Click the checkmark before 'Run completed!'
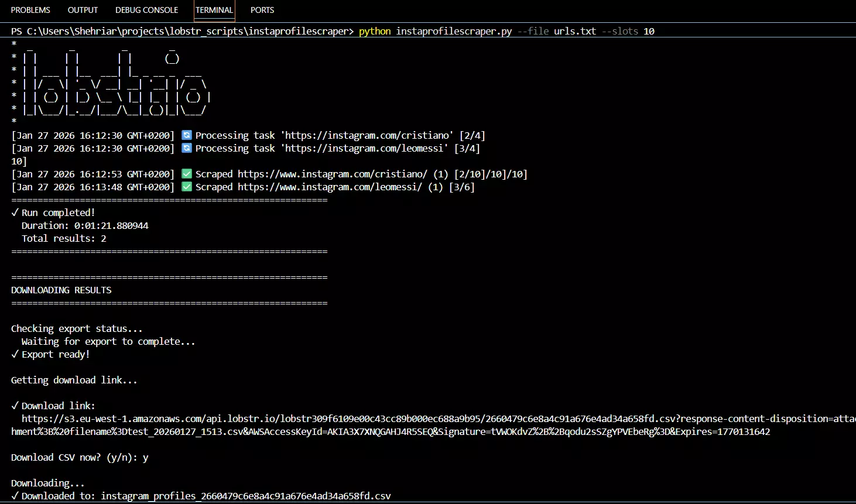 (15, 212)
